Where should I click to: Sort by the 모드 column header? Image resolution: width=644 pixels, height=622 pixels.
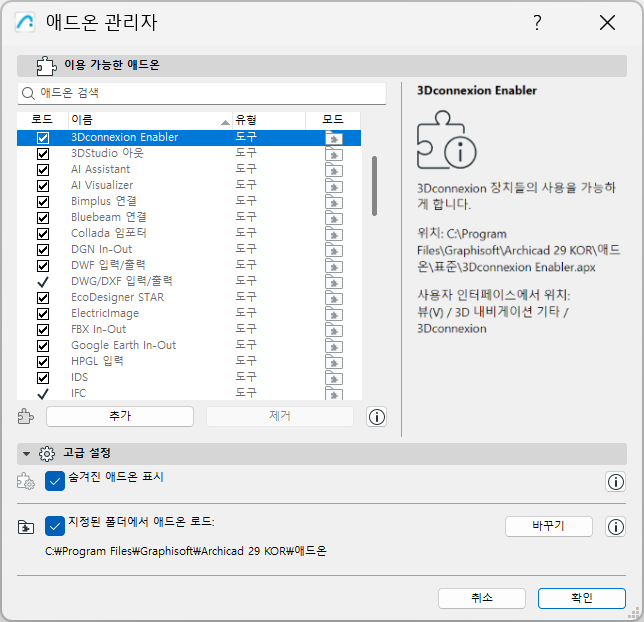click(333, 120)
